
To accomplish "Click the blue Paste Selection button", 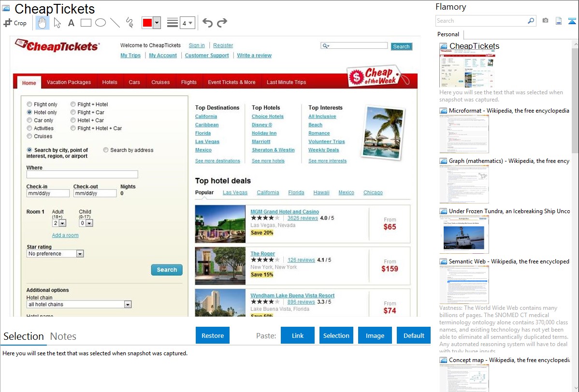I will (x=336, y=335).
